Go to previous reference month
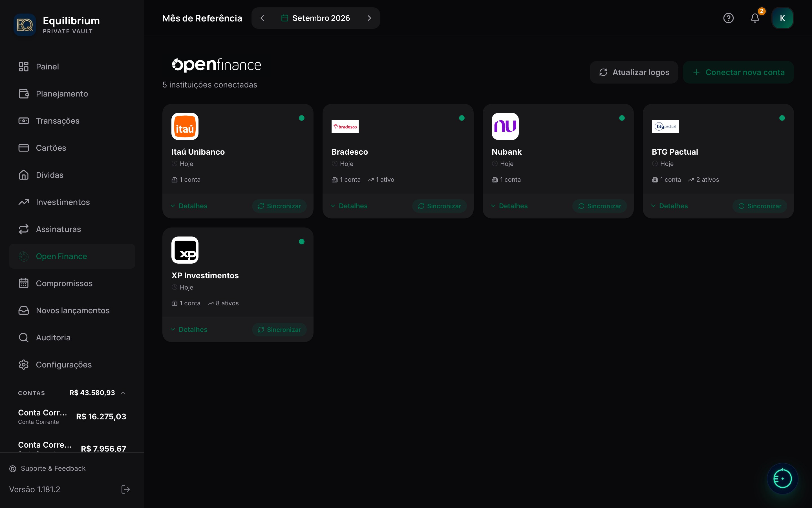812x508 pixels. 262,18
